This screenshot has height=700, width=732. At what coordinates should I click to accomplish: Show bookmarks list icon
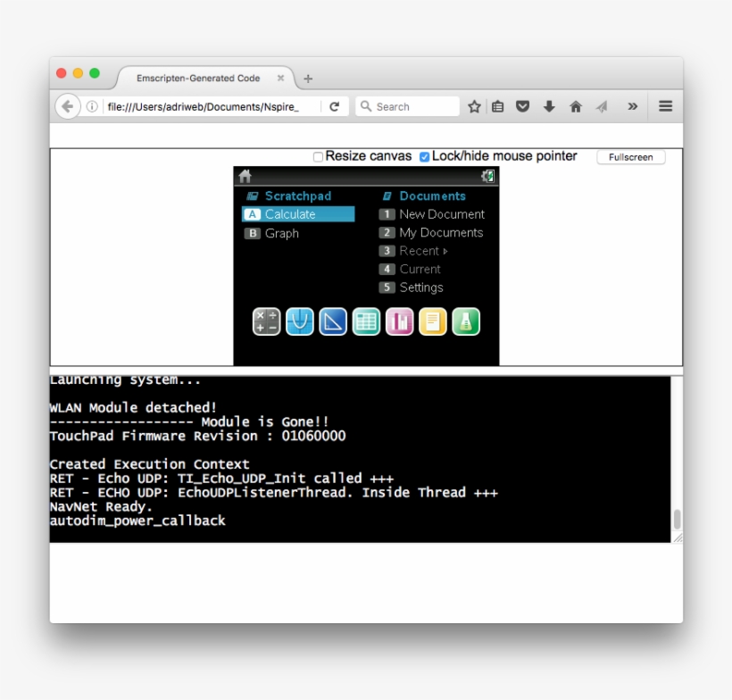click(x=498, y=106)
